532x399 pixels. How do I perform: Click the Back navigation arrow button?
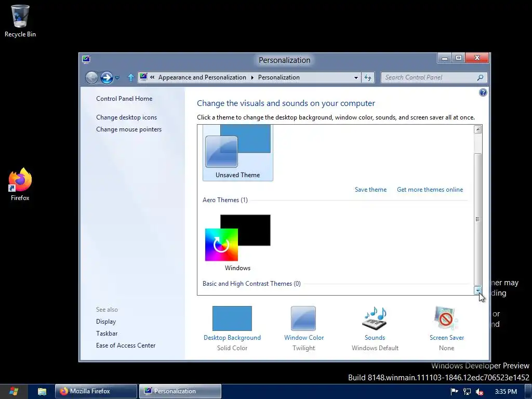point(91,78)
